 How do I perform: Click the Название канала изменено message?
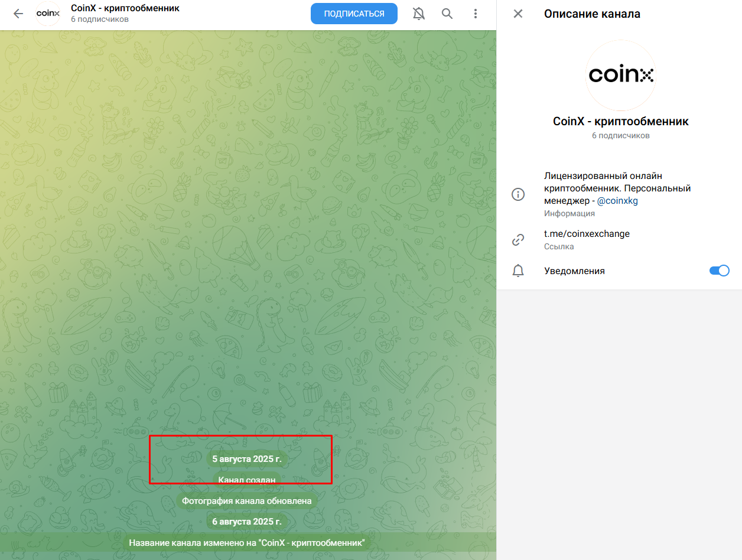[x=247, y=543]
